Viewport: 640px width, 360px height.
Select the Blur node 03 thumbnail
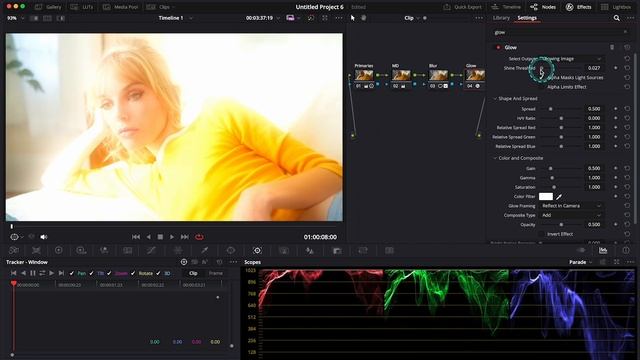(438, 75)
